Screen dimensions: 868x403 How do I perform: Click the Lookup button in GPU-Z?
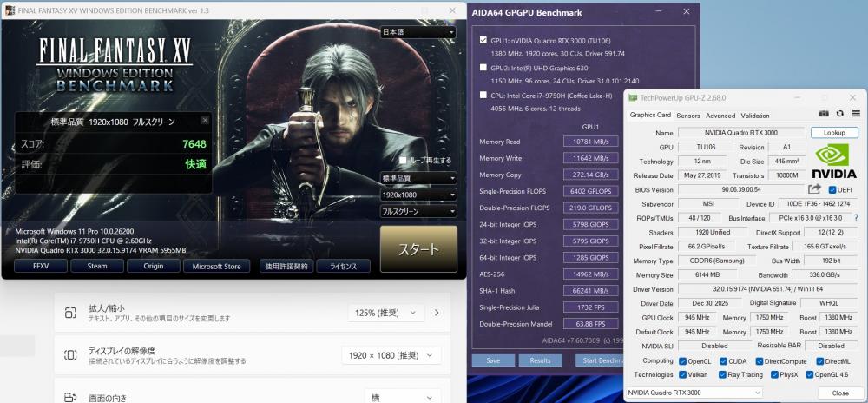(834, 133)
